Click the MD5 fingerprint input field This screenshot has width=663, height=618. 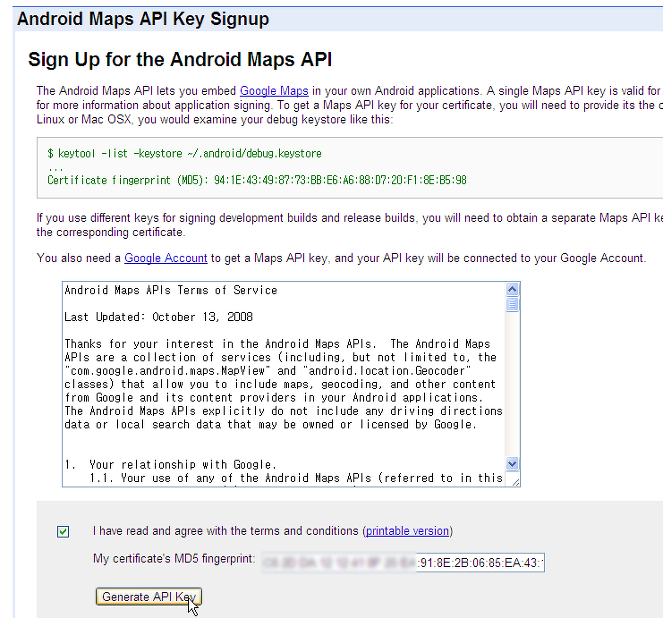coord(402,563)
